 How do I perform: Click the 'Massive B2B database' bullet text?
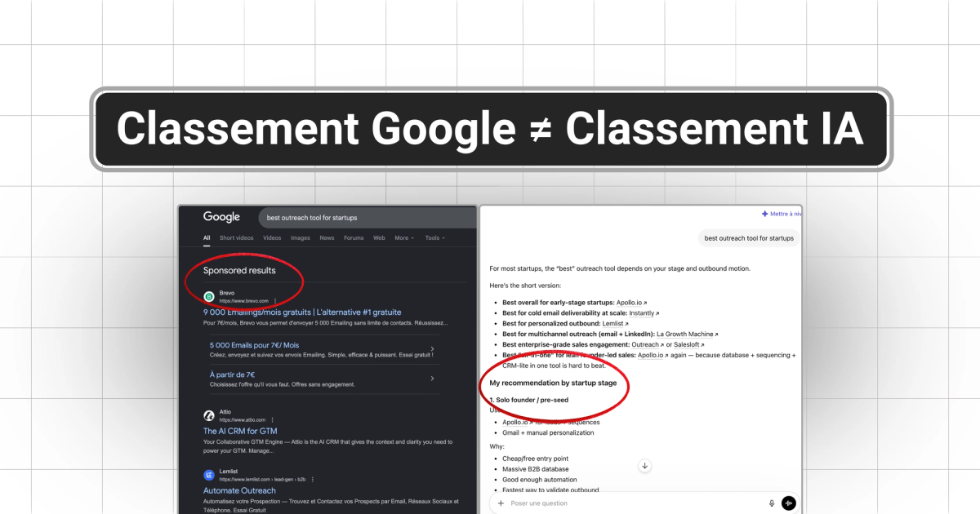pos(536,469)
